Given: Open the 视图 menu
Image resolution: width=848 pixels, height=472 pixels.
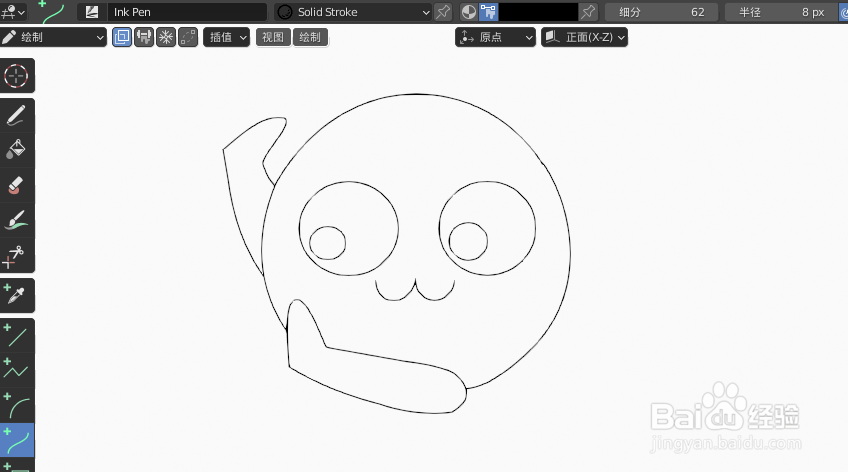Looking at the screenshot, I should point(273,37).
